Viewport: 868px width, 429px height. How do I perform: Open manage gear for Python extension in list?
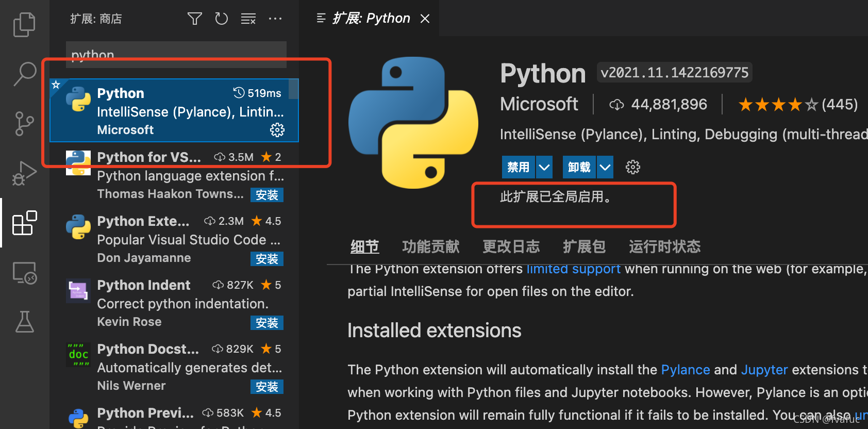(277, 130)
